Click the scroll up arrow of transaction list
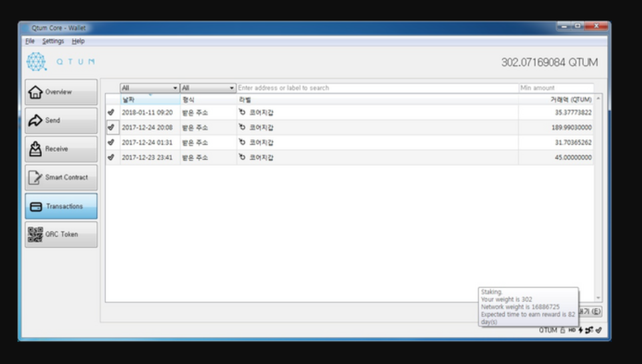 click(x=598, y=98)
